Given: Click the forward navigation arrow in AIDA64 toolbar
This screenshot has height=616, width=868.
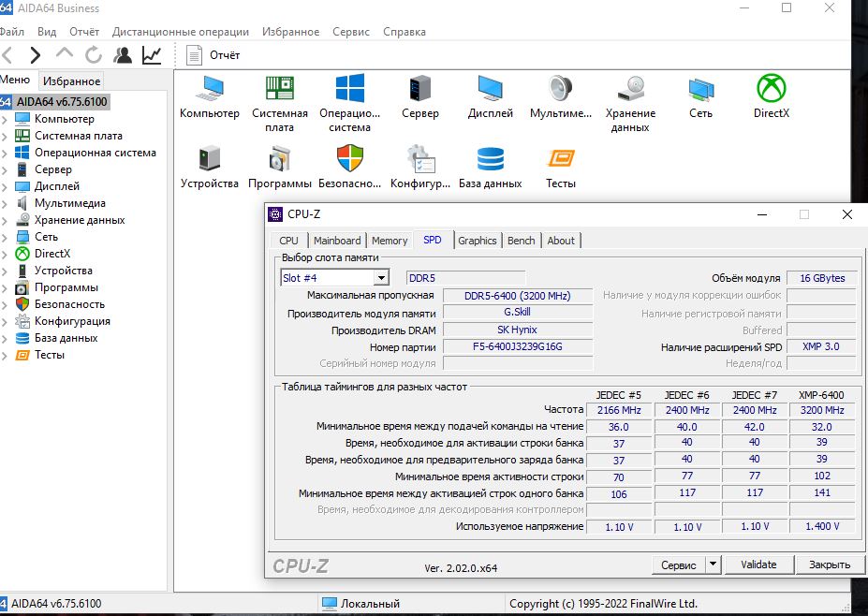Looking at the screenshot, I should (x=35, y=55).
